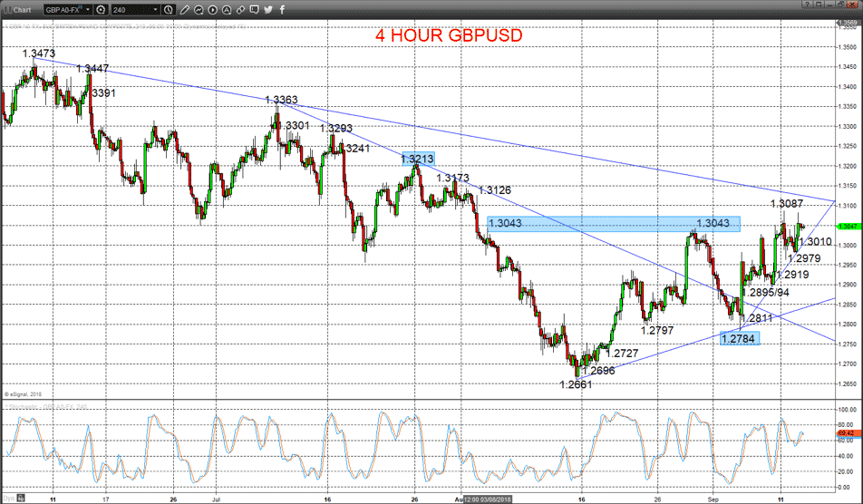Click the green 1.3047 current price marker

coord(848,227)
